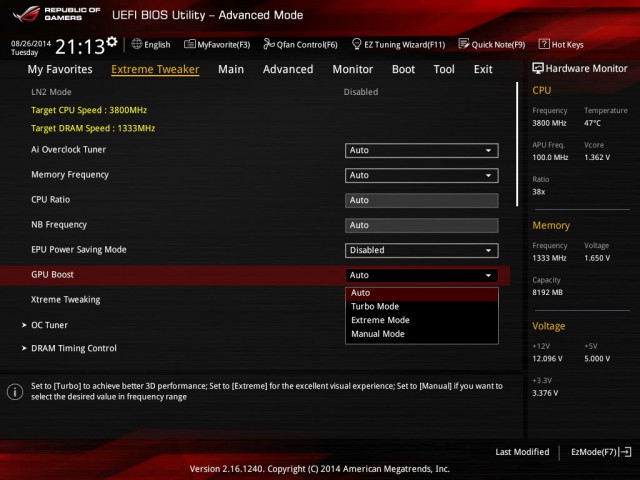This screenshot has height=480, width=640.
Task: Click the CPU Ratio input field
Action: pyautogui.click(x=421, y=200)
